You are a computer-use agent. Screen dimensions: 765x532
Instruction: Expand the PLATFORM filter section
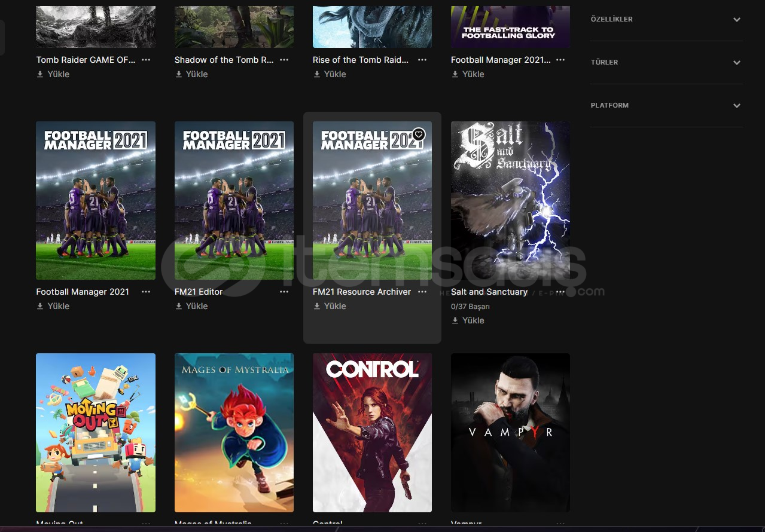tap(736, 106)
